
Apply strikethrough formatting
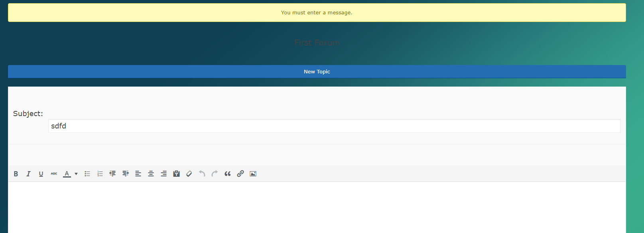point(54,174)
